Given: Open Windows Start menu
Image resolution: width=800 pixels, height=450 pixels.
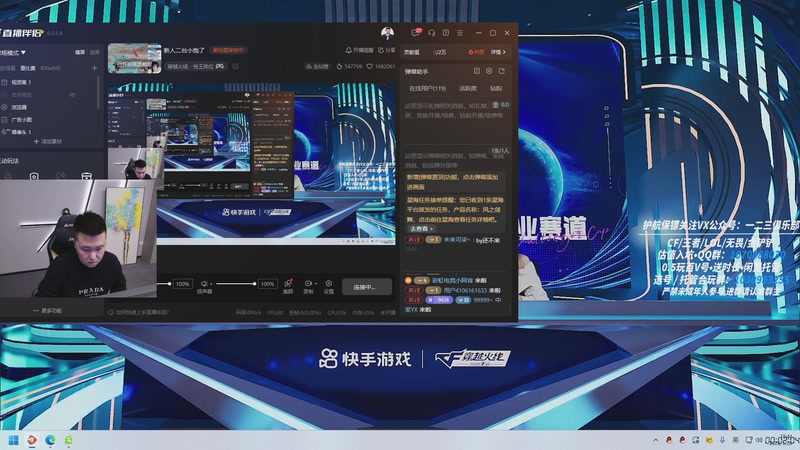Looking at the screenshot, I should [14, 440].
